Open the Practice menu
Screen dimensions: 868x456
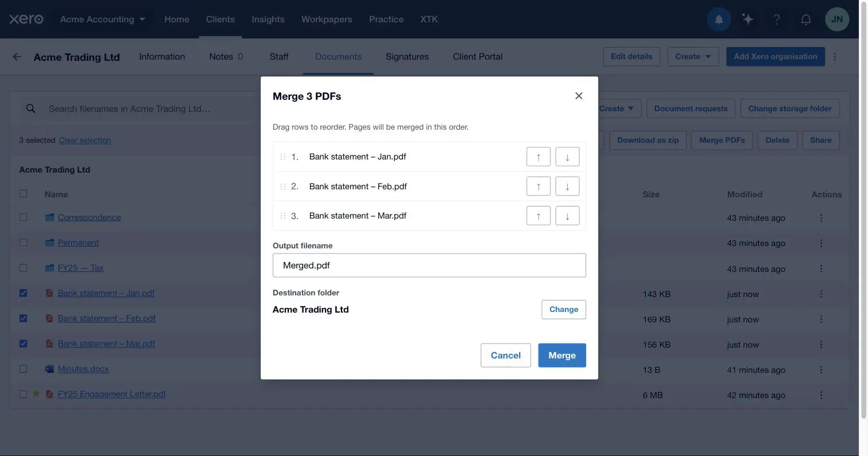386,19
